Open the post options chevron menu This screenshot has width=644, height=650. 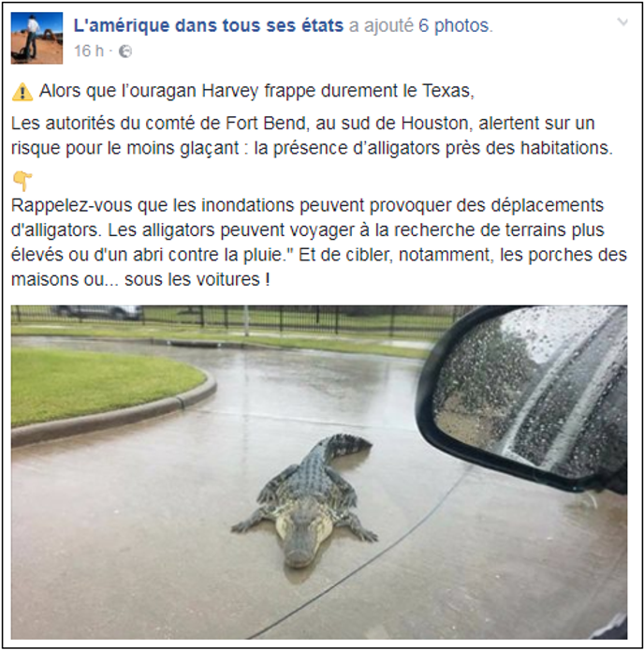(x=622, y=22)
